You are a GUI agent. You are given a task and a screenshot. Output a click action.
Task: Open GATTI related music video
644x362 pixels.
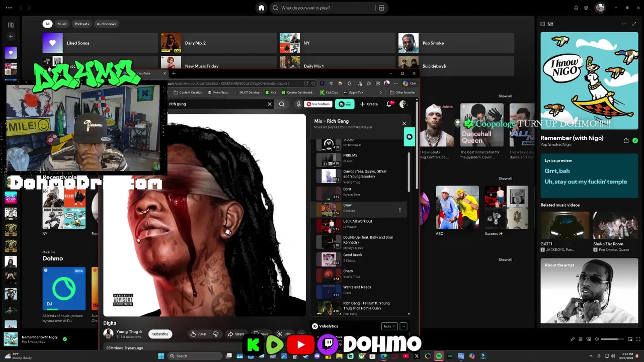click(x=565, y=225)
